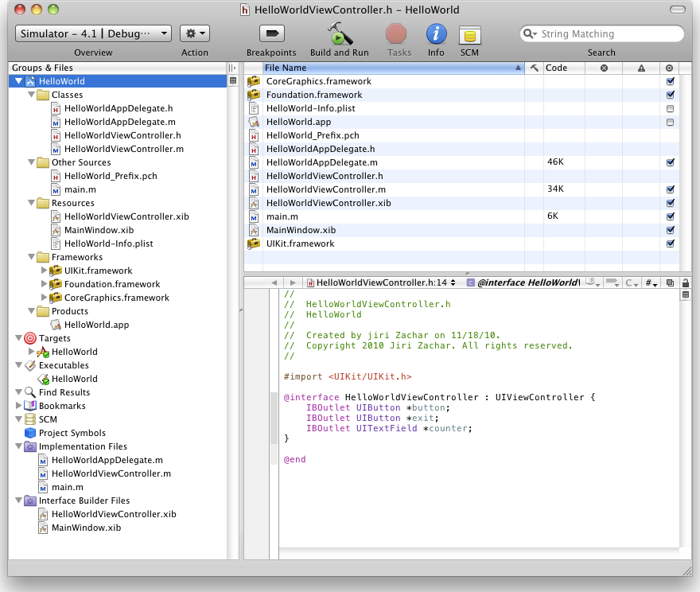This screenshot has height=592, width=700.
Task: Select MainWindow.xib under Resources
Action: pos(99,230)
